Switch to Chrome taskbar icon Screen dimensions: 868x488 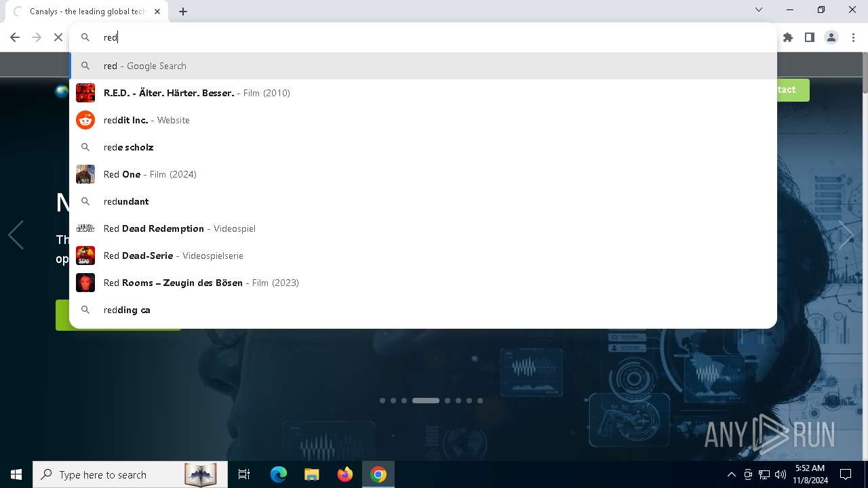(x=378, y=474)
